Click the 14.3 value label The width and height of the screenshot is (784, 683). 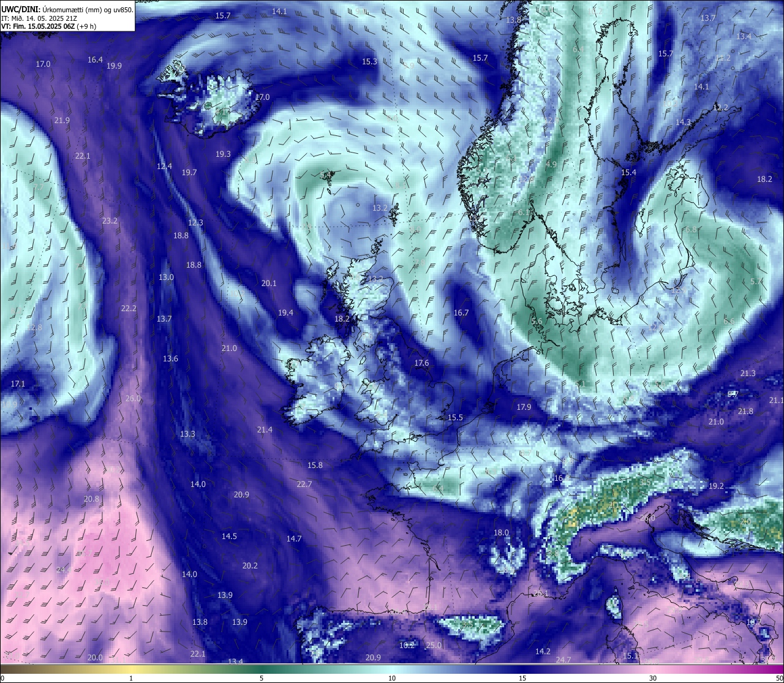click(x=683, y=122)
